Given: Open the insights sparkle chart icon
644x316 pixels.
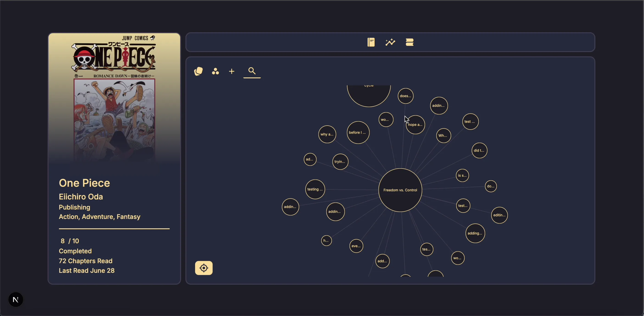Looking at the screenshot, I should tap(390, 42).
